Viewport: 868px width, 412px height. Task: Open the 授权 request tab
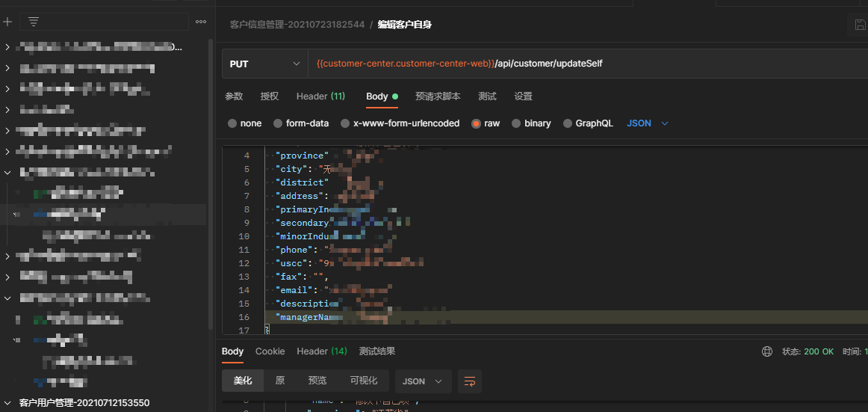point(270,96)
